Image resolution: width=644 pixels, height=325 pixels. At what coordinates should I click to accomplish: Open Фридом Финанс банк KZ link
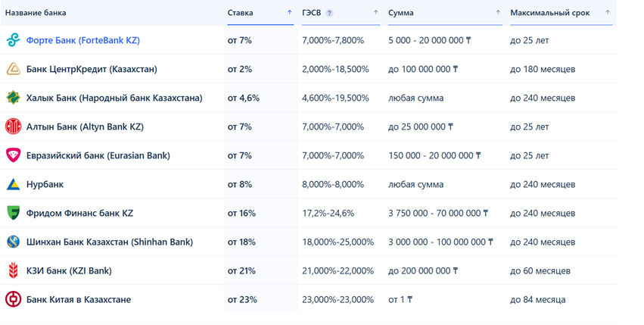coord(79,213)
